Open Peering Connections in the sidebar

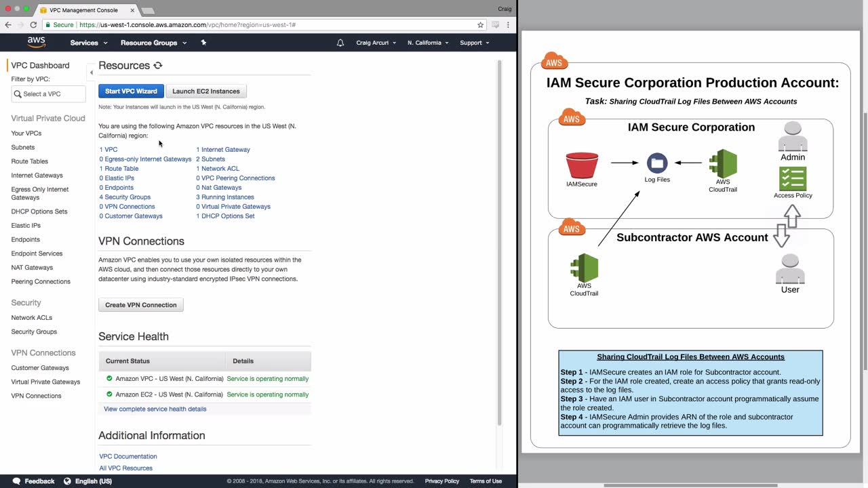41,282
